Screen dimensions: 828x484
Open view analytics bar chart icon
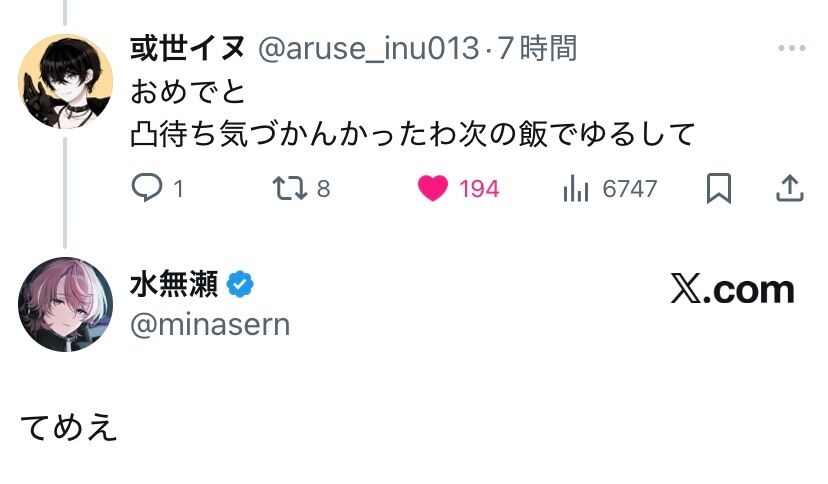(x=576, y=188)
